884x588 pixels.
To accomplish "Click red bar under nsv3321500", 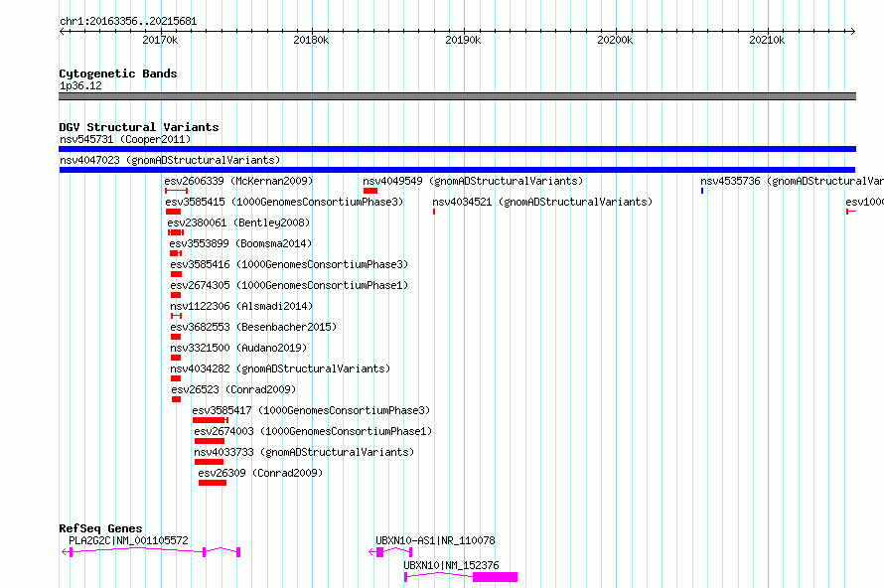I will coord(176,358).
